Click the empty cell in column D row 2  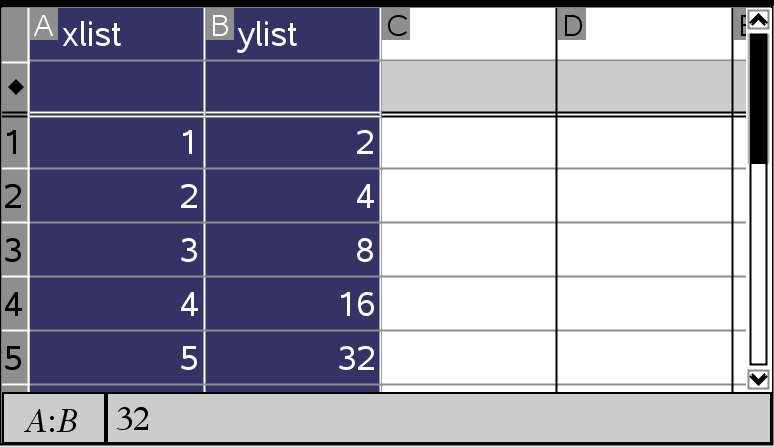(645, 196)
